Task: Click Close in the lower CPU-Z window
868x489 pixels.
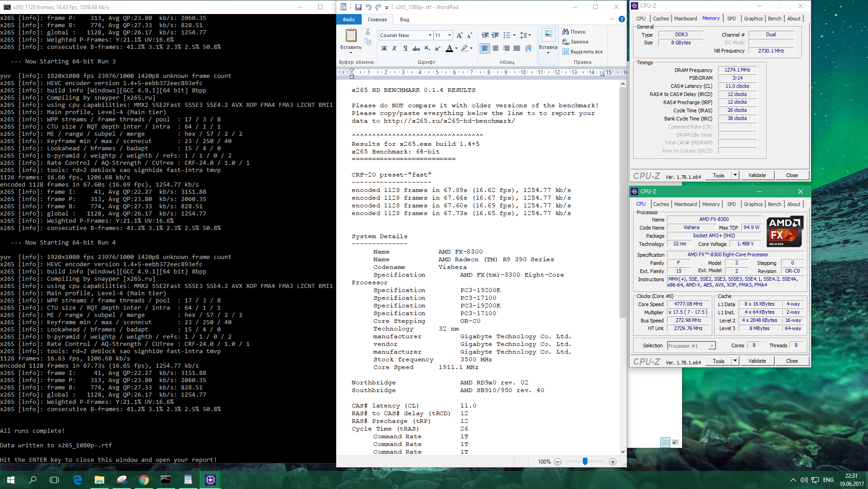Action: click(x=792, y=361)
